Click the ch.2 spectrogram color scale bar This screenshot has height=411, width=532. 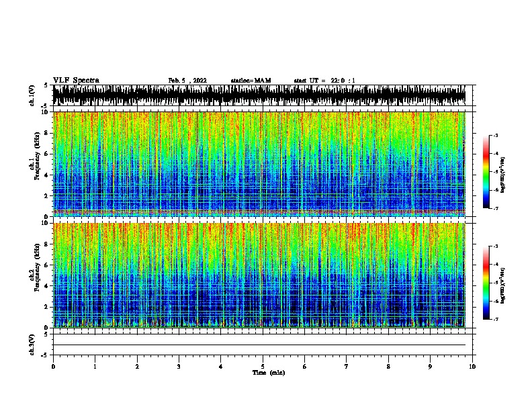click(x=486, y=283)
